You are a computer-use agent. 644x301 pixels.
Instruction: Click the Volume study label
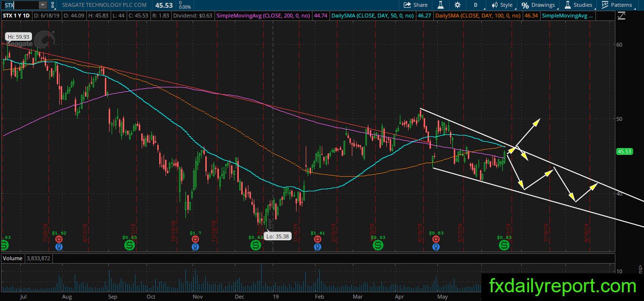13,258
